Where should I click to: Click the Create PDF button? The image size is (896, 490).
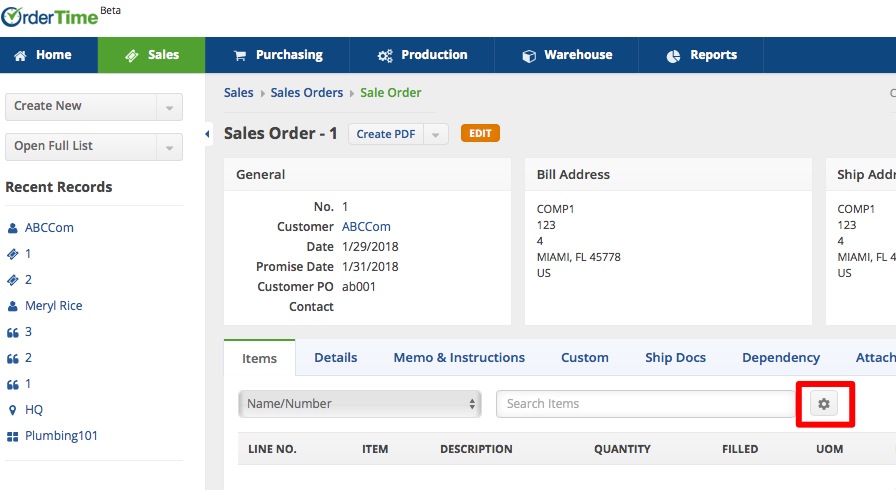(386, 134)
